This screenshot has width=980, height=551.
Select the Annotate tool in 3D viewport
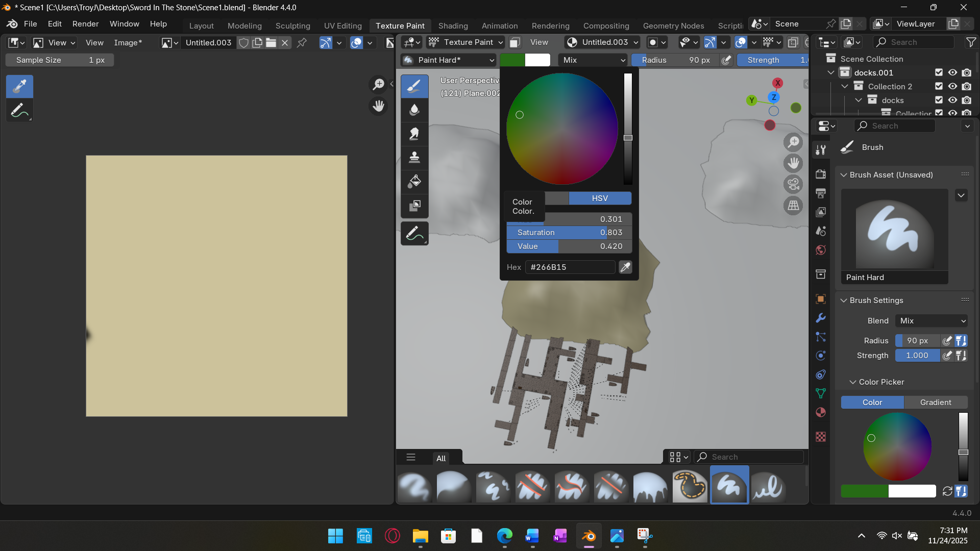pyautogui.click(x=414, y=234)
